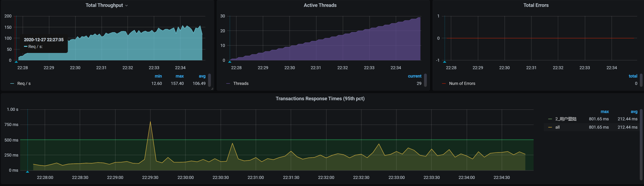Click the red Num of Errors color icon
This screenshot has height=186, width=644.
click(x=444, y=84)
